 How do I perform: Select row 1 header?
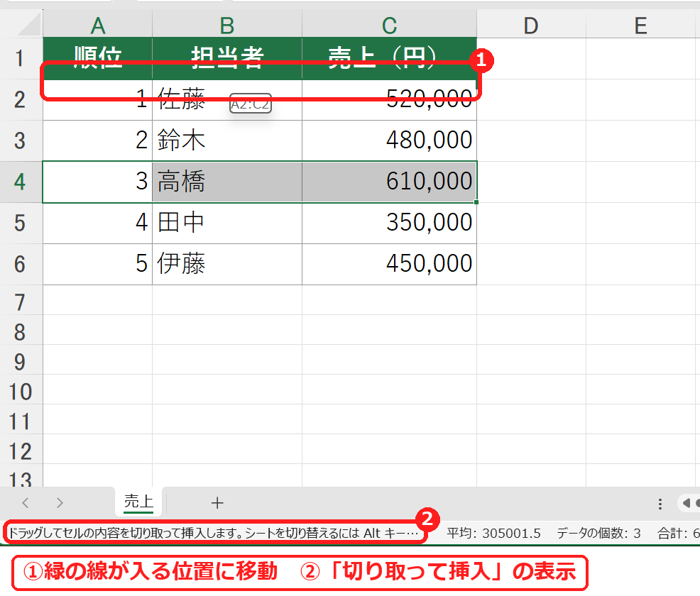coord(21,58)
